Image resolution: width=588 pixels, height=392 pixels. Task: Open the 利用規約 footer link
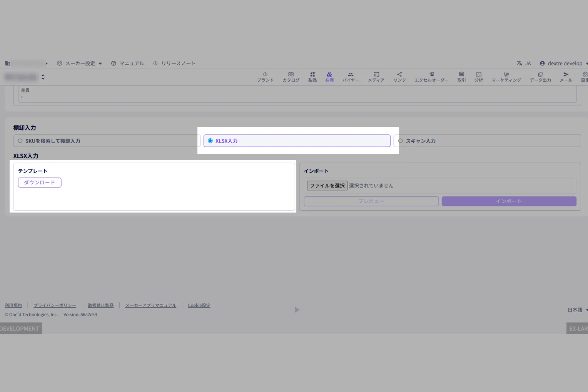[x=13, y=305]
